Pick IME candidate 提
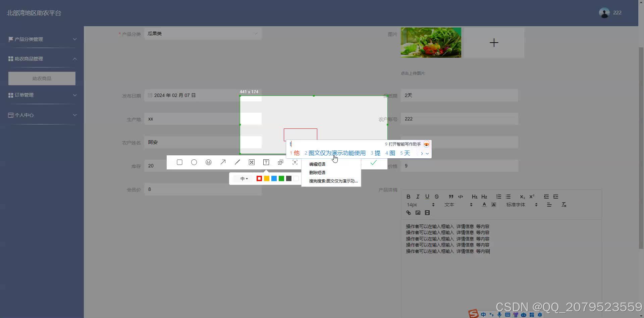This screenshot has width=644, height=318. (375, 153)
